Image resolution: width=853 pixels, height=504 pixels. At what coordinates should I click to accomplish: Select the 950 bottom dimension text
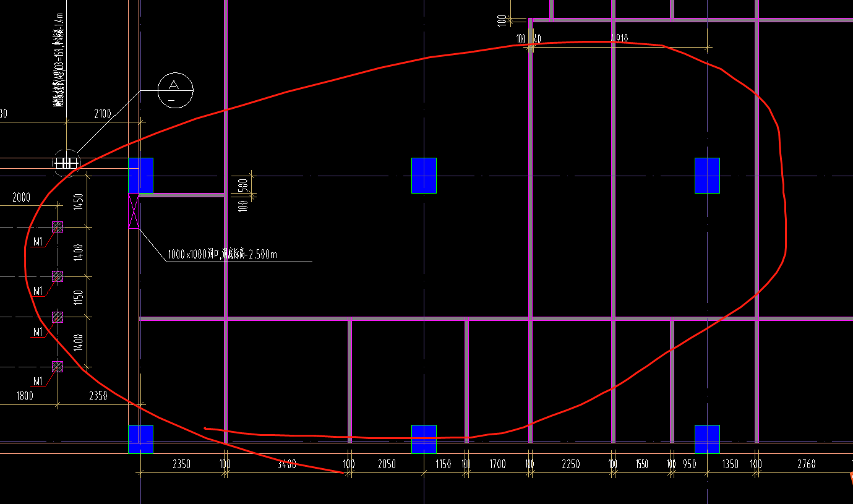click(x=689, y=464)
